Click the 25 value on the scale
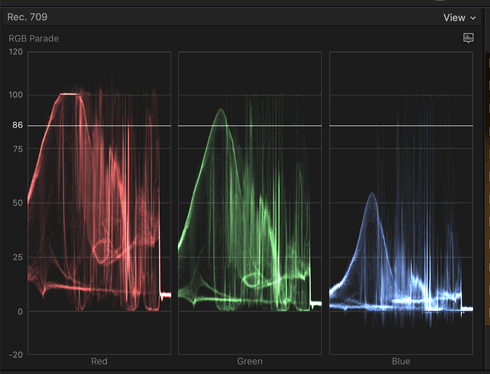This screenshot has height=374, width=490. tap(18, 257)
